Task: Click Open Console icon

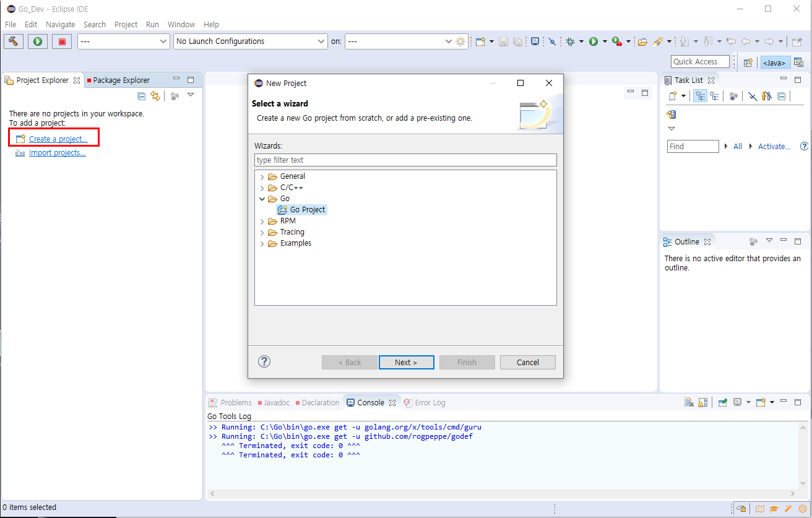Action: coord(761,402)
